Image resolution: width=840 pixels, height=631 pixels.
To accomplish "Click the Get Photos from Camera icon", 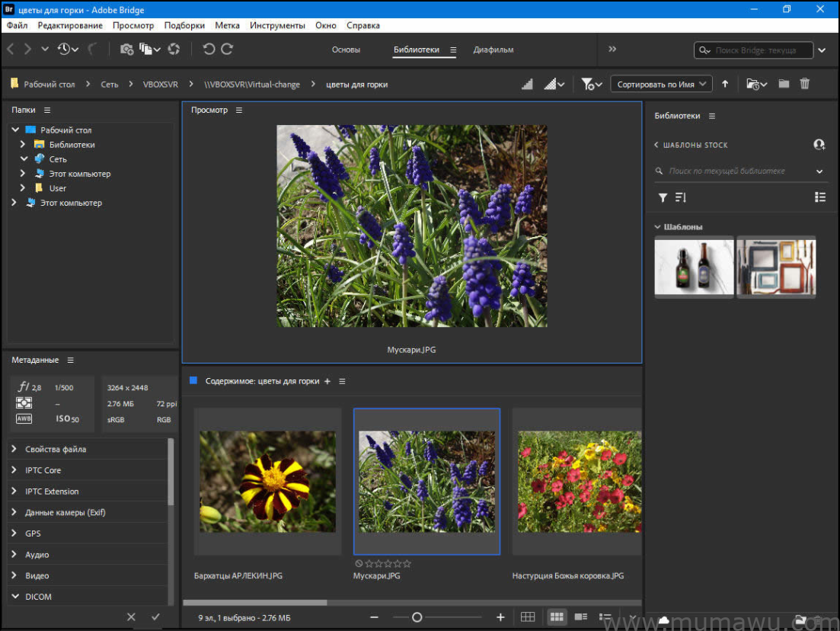I will pos(126,50).
